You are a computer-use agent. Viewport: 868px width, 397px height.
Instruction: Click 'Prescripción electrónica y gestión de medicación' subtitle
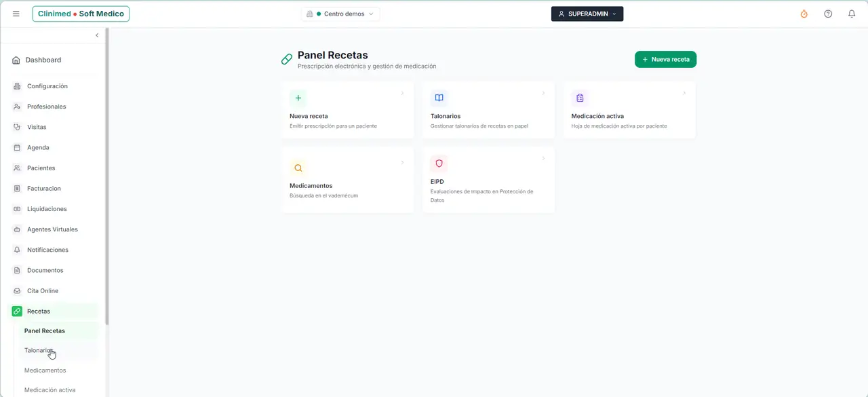367,67
